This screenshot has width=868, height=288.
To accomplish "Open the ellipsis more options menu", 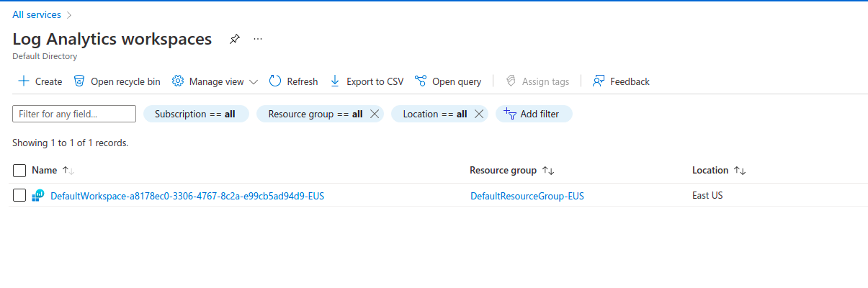I will [x=259, y=39].
